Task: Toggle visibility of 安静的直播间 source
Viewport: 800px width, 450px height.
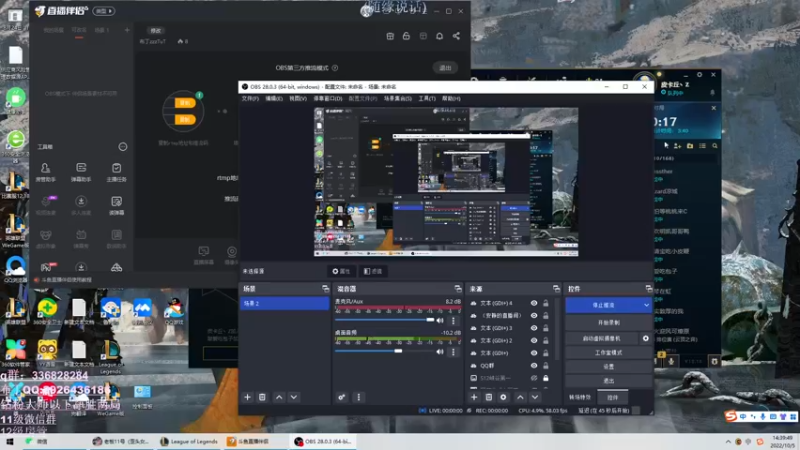Action: pos(534,315)
